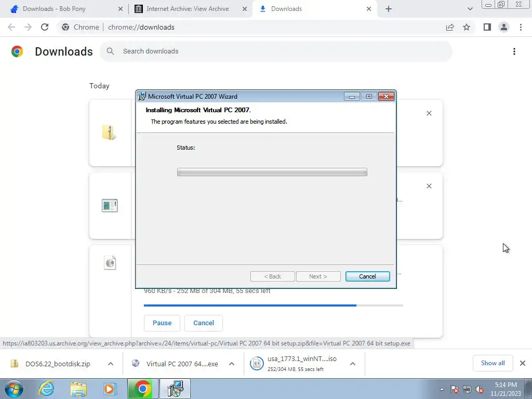Go forward in browser history
This screenshot has width=532, height=399.
click(x=28, y=27)
